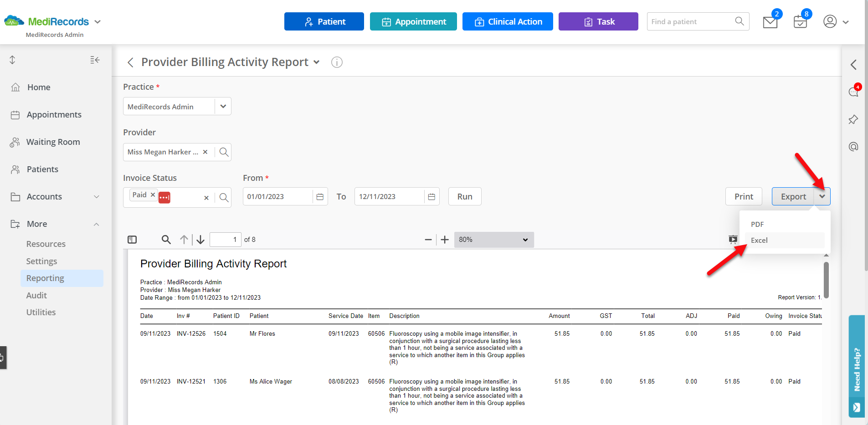The width and height of the screenshot is (868, 425).
Task: Remove the Paid status tag
Action: [x=153, y=195]
